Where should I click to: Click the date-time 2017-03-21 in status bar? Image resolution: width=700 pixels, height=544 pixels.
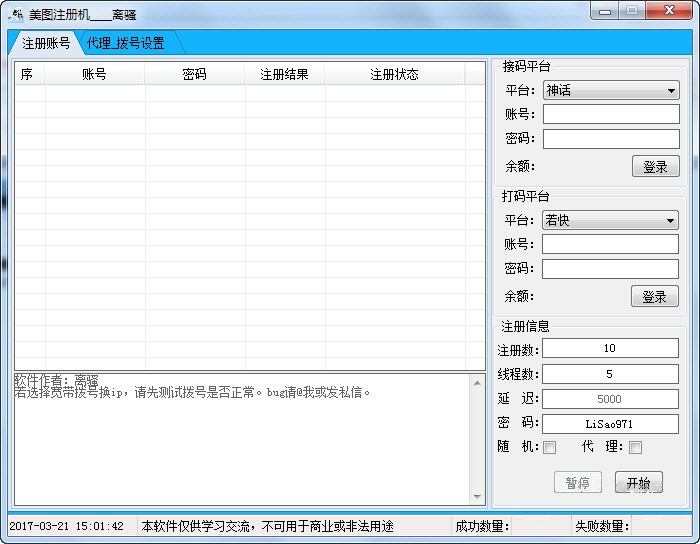pos(67,526)
